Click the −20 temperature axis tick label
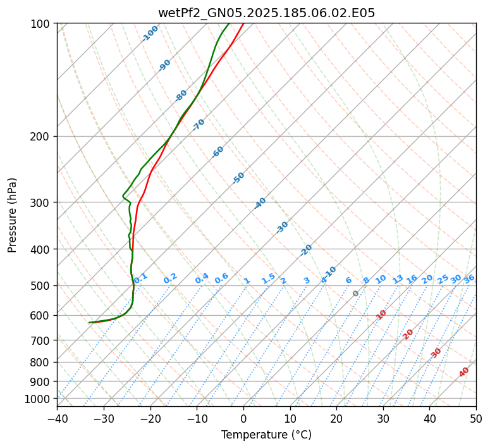 tap(150, 418)
